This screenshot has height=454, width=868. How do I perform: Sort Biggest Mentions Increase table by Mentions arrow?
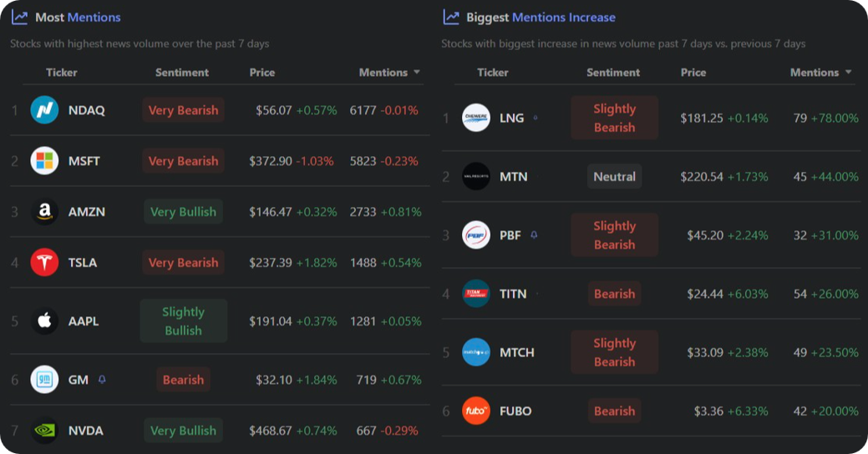pyautogui.click(x=848, y=73)
